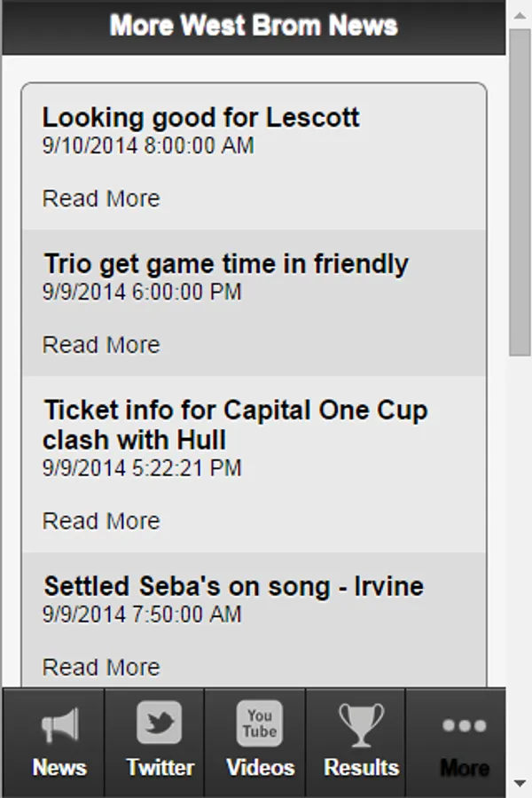Tap the YouTube Videos icon
The height and width of the screenshot is (798, 532).
coord(260,724)
